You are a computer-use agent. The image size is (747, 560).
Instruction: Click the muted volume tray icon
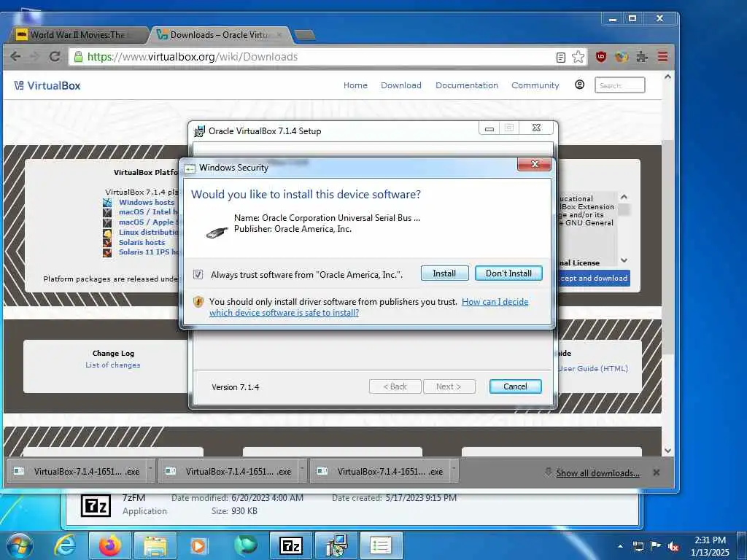(x=673, y=547)
